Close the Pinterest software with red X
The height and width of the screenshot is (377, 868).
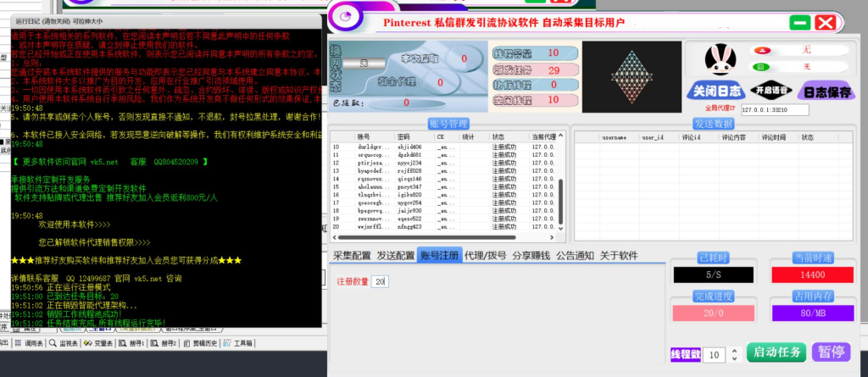point(826,23)
